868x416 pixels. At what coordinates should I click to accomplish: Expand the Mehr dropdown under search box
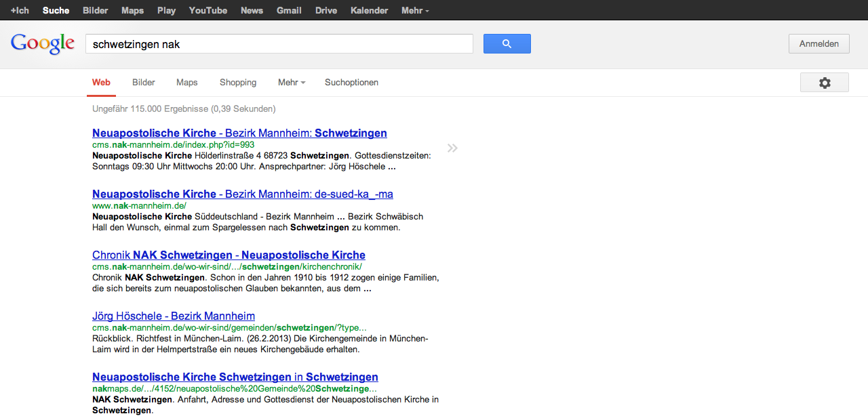(x=291, y=83)
